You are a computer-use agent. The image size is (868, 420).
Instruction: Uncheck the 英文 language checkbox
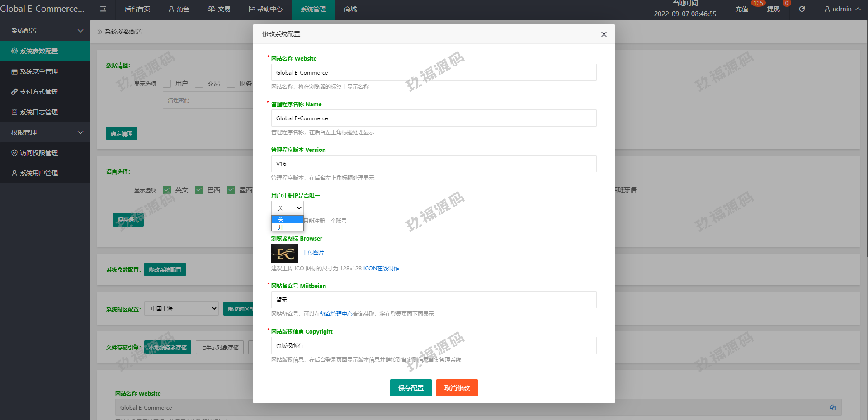tap(167, 190)
